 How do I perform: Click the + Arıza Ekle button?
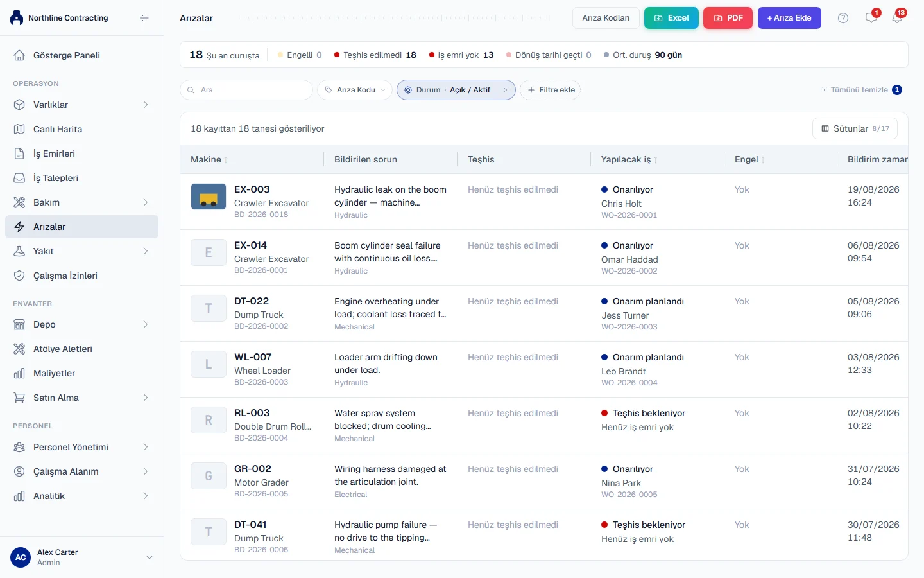coord(789,18)
